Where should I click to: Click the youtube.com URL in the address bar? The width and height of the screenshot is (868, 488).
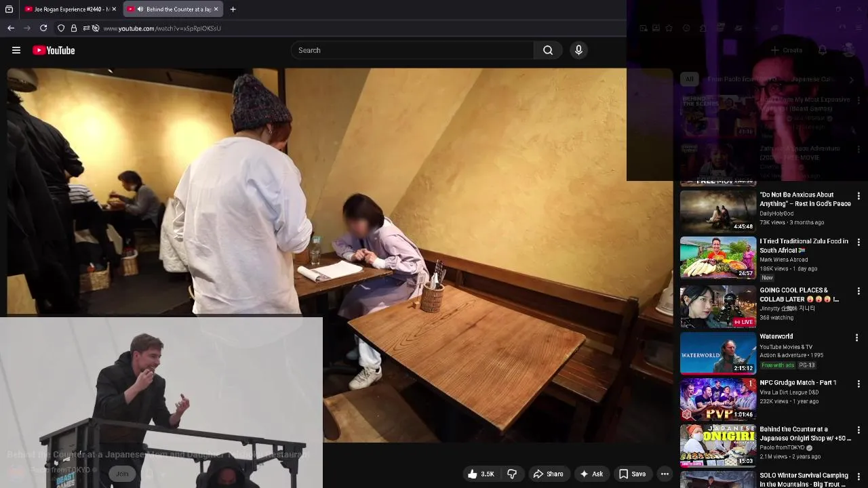pos(162,28)
